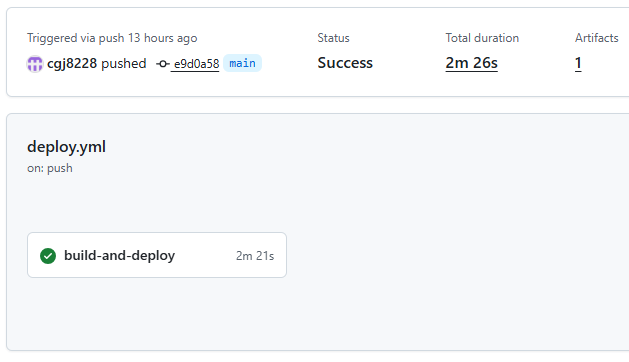
Task: Open the 2m 26s total duration link
Action: point(471,63)
